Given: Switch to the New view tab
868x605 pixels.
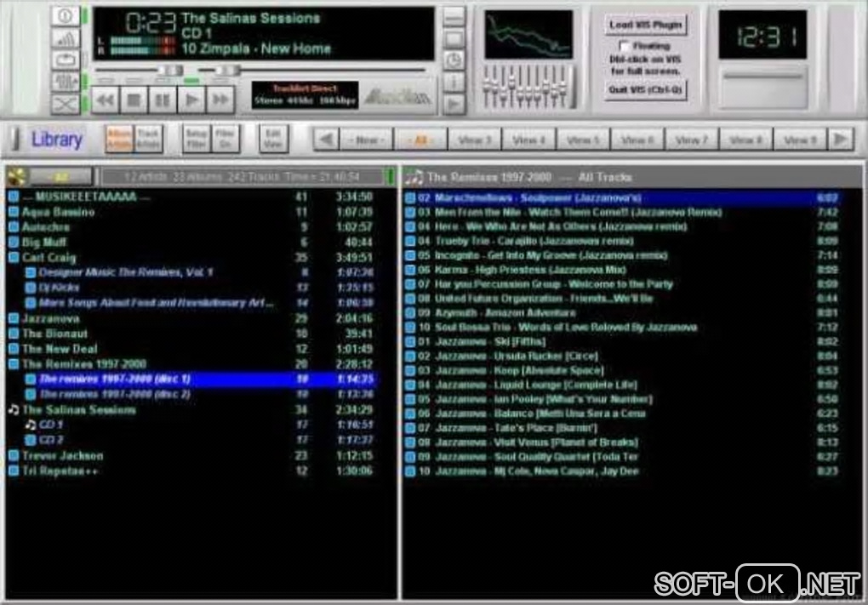Looking at the screenshot, I should pos(367,140).
